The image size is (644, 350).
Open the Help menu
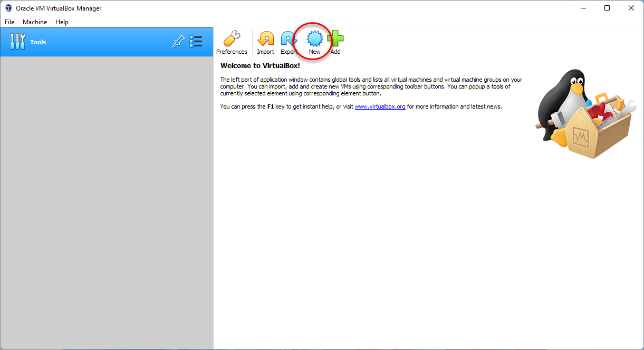62,22
